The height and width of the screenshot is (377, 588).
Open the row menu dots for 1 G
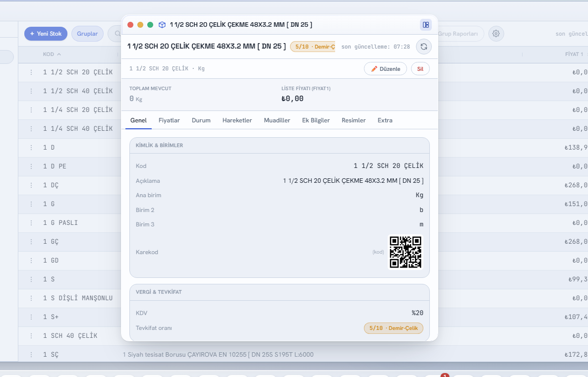(x=31, y=204)
